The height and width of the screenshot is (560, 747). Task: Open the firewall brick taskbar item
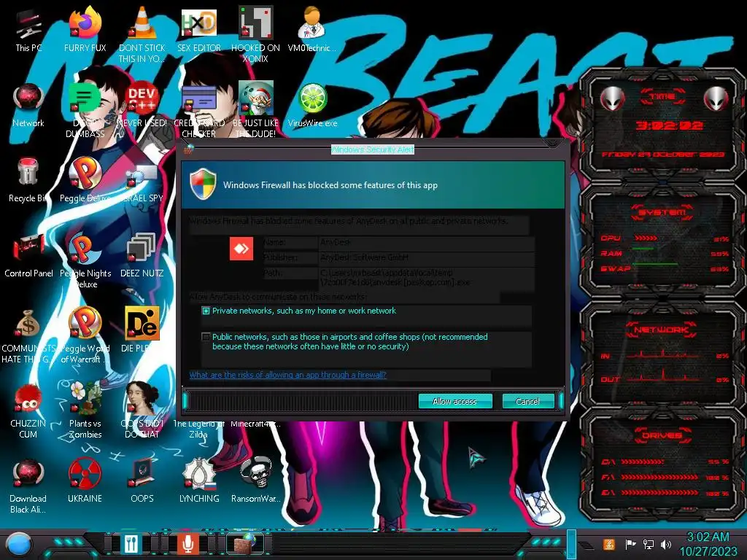[x=245, y=543]
